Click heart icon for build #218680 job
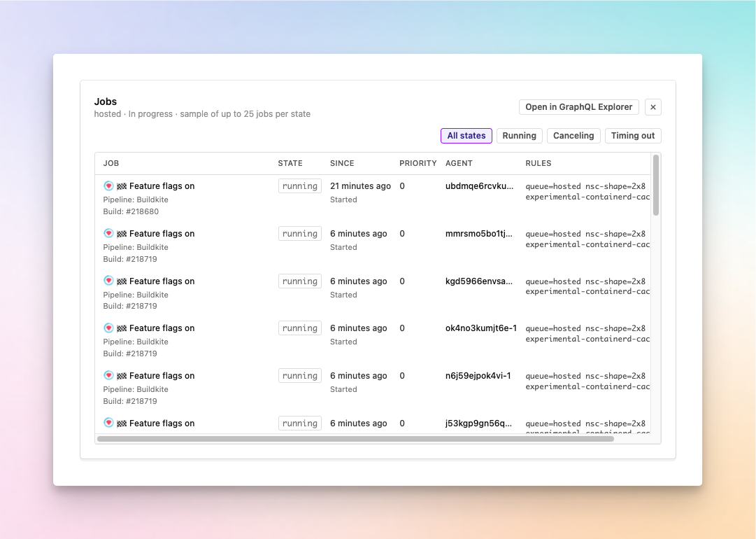 [x=108, y=185]
